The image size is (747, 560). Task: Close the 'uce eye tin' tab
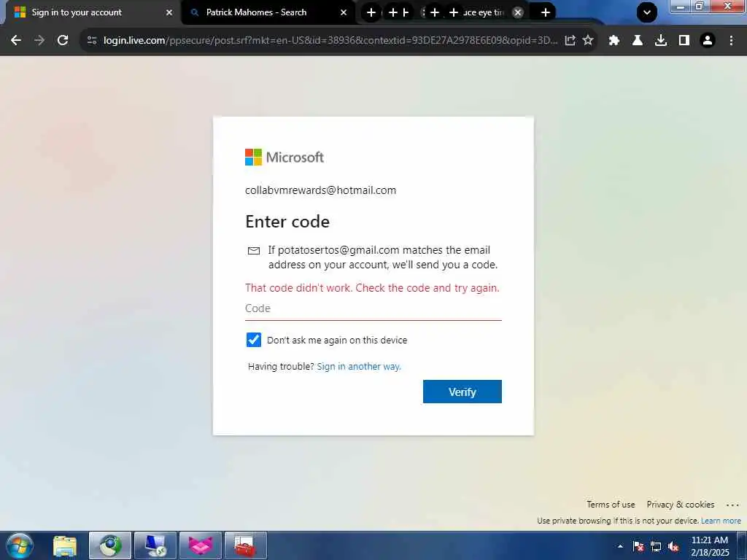tap(518, 12)
